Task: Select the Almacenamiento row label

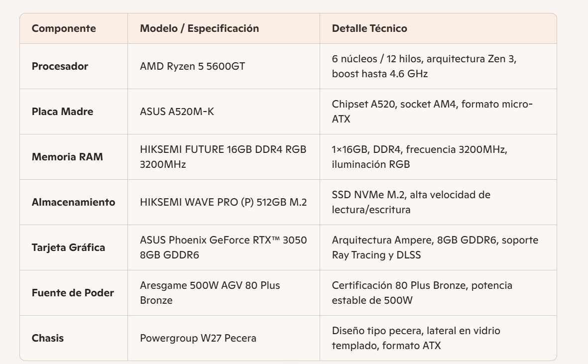Action: 73,202
